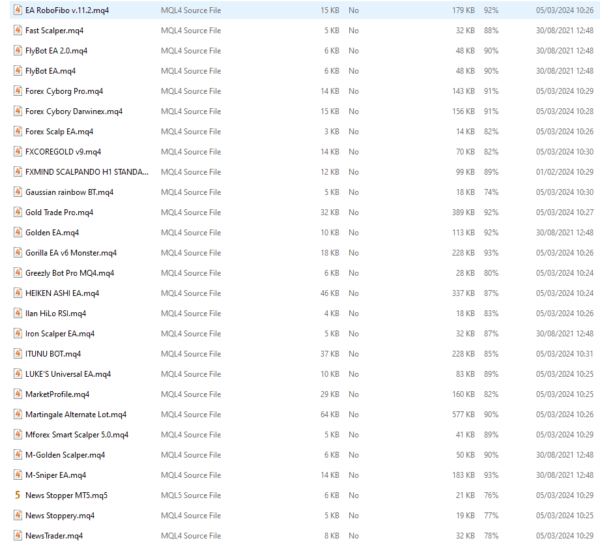Click the 389 KB size value

tap(463, 212)
